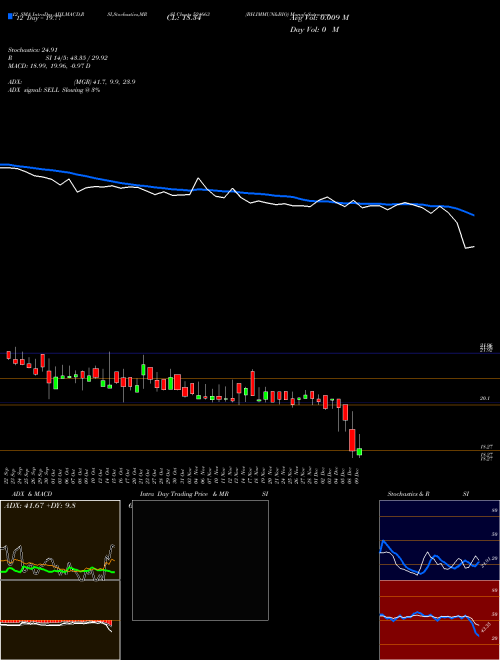
Task: Click the ADX indicator sub-chart
Action: [60, 540]
